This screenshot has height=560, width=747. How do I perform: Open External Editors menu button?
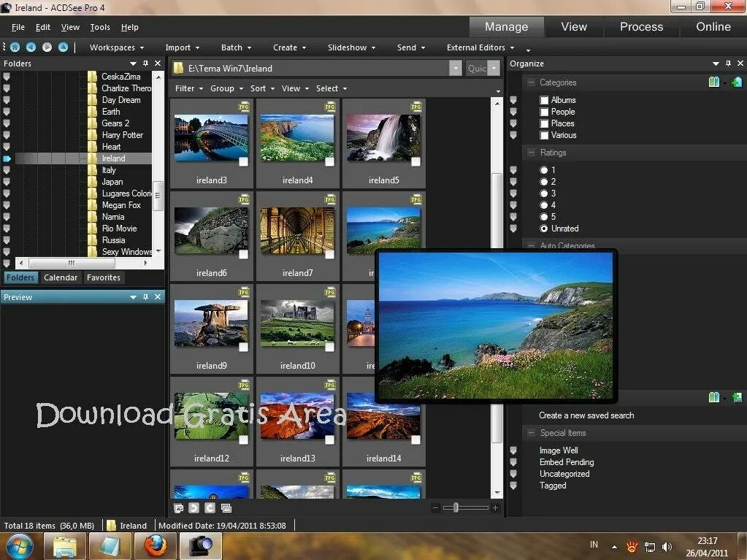(480, 47)
